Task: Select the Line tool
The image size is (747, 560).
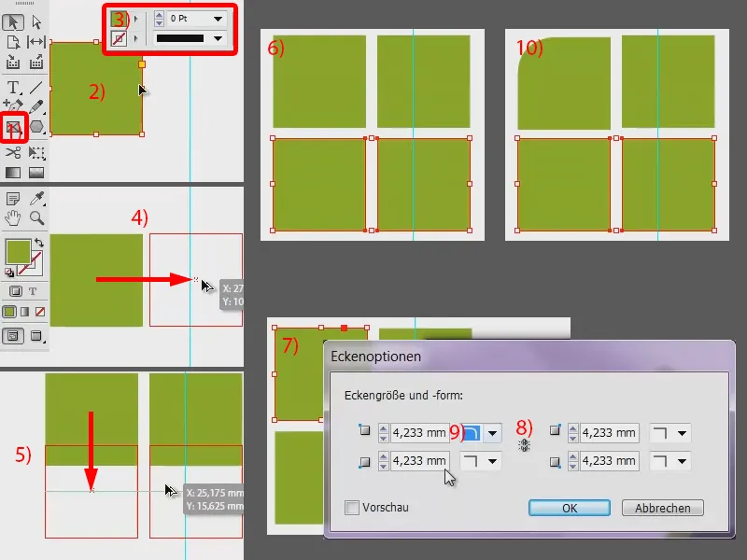Action: point(36,87)
